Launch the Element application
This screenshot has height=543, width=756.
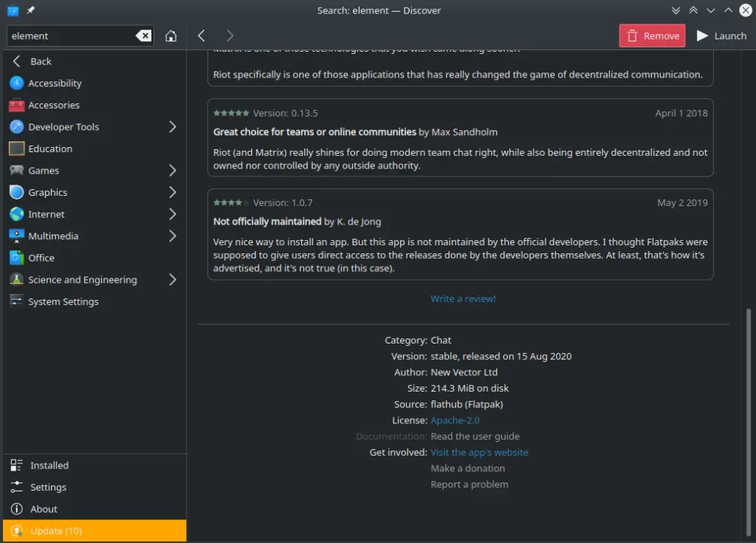click(x=721, y=35)
